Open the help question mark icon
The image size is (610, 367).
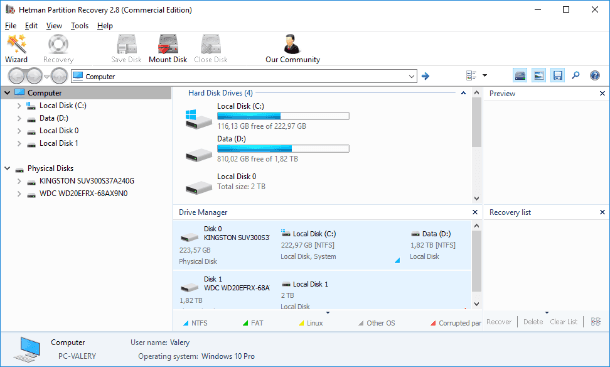(x=595, y=75)
